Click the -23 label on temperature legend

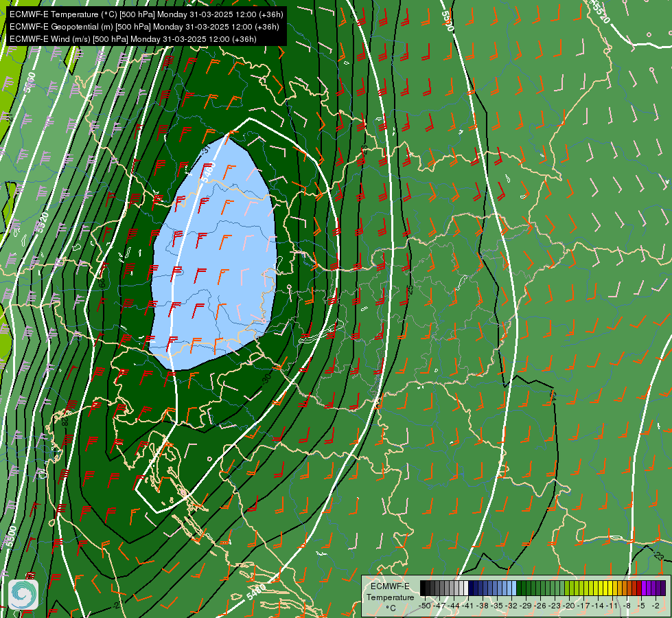click(x=555, y=606)
